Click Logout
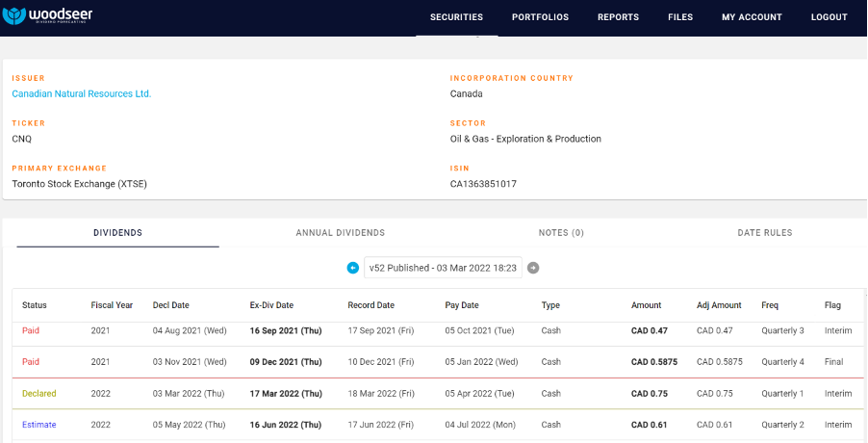This screenshot has height=443, width=868. tap(830, 17)
